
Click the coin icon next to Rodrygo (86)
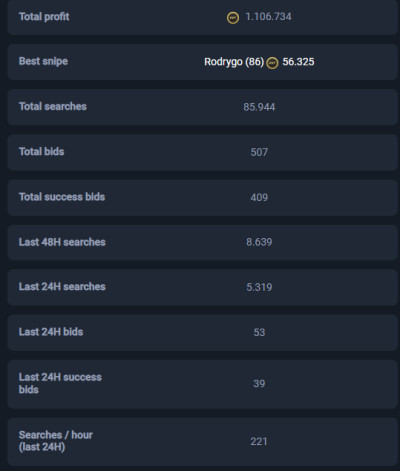[272, 63]
